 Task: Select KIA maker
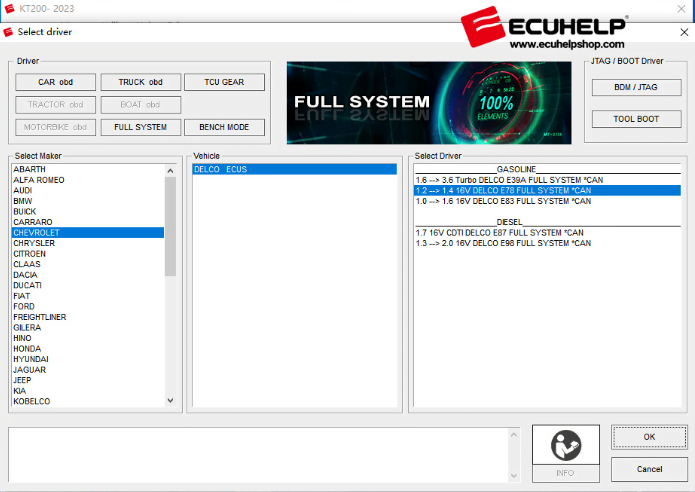point(88,391)
